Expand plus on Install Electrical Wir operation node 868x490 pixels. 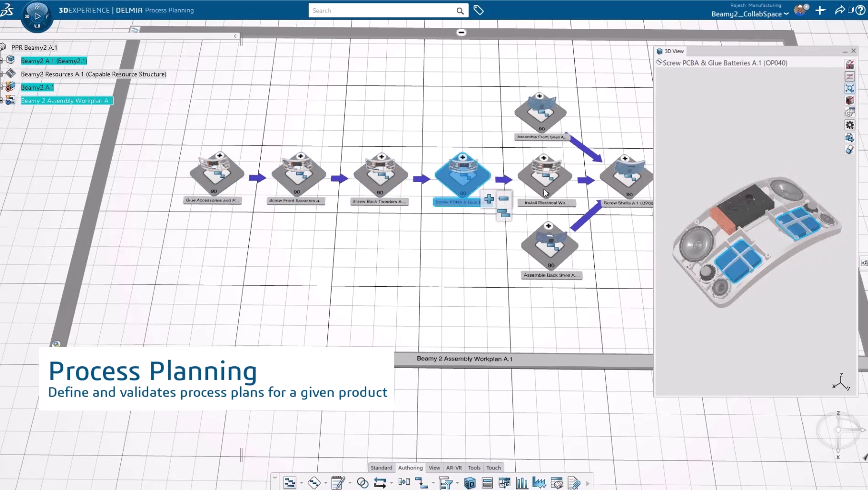tap(544, 158)
